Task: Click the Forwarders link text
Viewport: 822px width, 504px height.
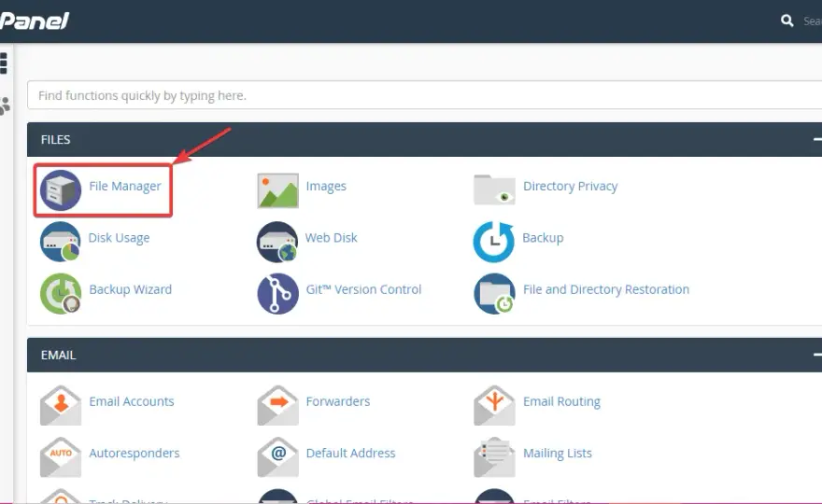Action: pos(338,401)
